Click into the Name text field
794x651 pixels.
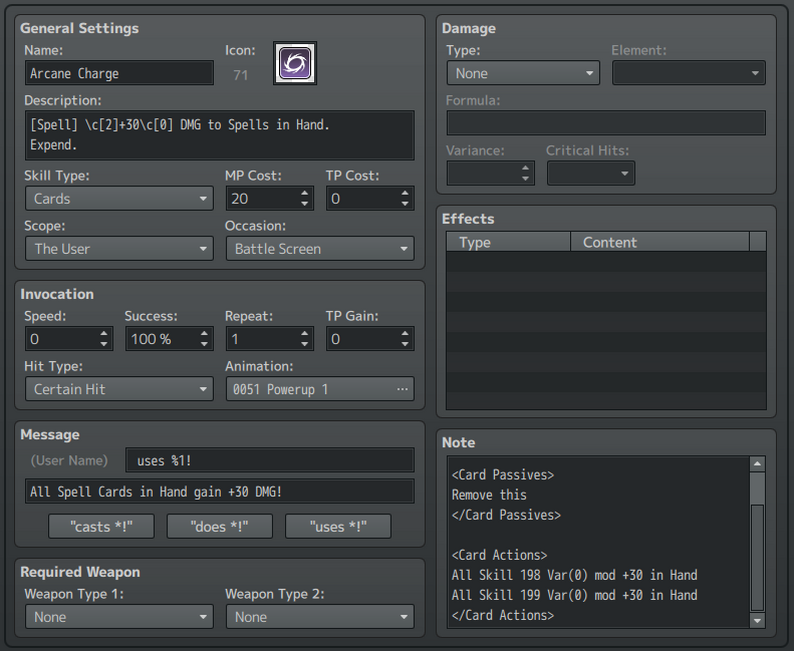click(x=119, y=73)
